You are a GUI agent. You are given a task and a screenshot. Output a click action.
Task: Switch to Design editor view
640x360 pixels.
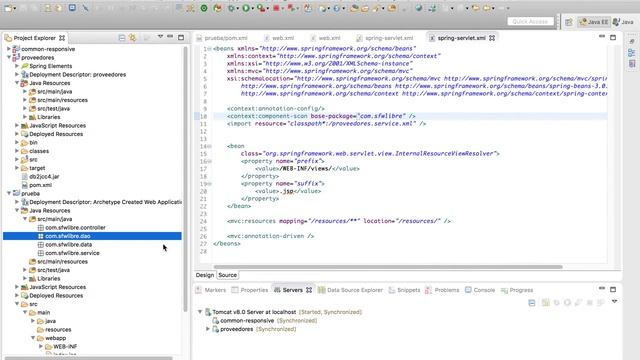tap(205, 275)
